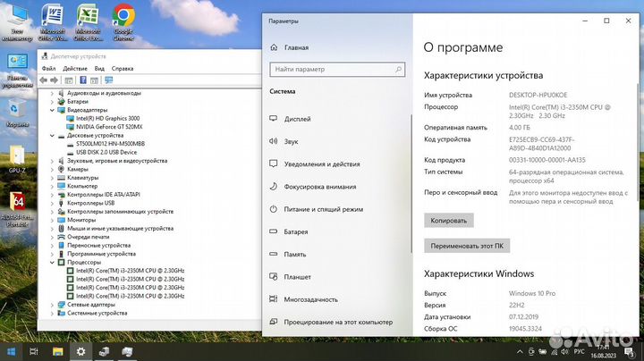Image resolution: width=644 pixels, height=361 pixels.
Task: Select the Control Panel desktop icon
Action: pyautogui.click(x=17, y=71)
